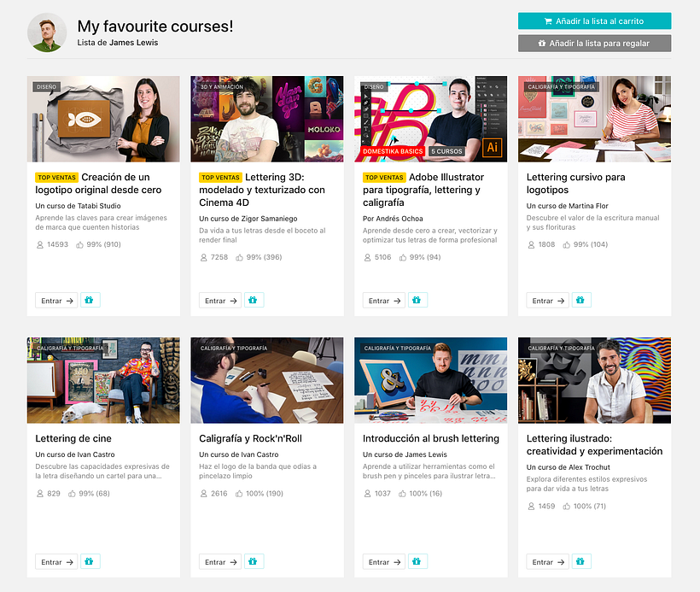Click Entrar on Lettering cursivo para logotipos
The image size is (700, 592).
pyautogui.click(x=547, y=301)
